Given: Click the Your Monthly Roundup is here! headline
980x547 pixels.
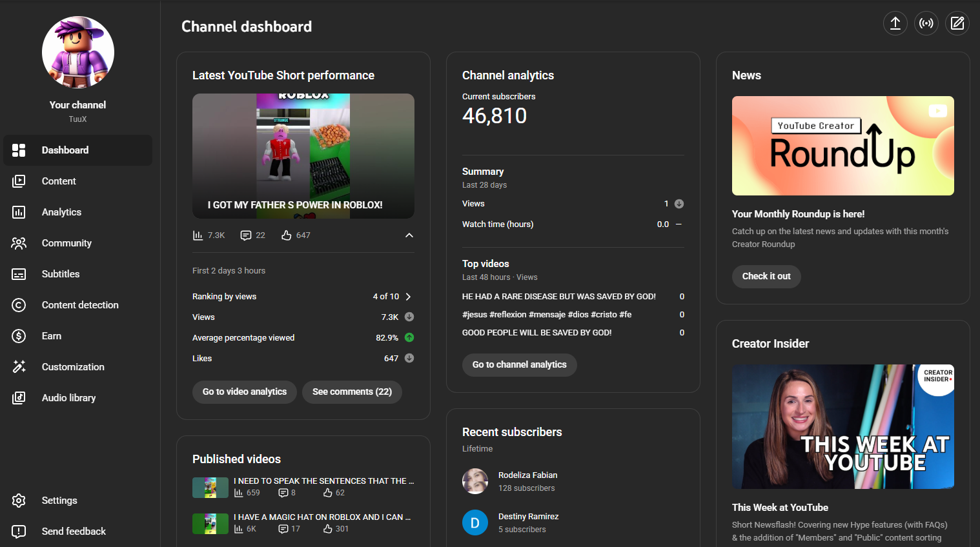Looking at the screenshot, I should click(x=798, y=214).
